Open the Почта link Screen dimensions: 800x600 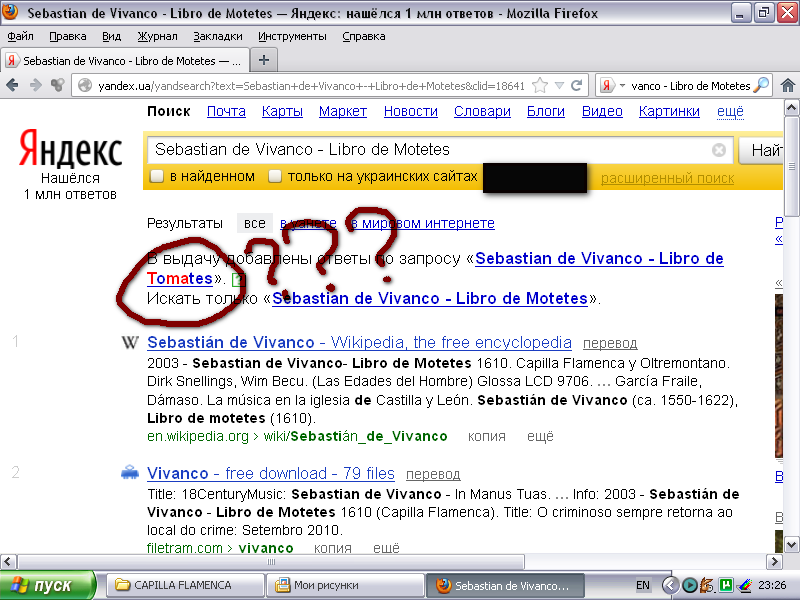pos(226,111)
